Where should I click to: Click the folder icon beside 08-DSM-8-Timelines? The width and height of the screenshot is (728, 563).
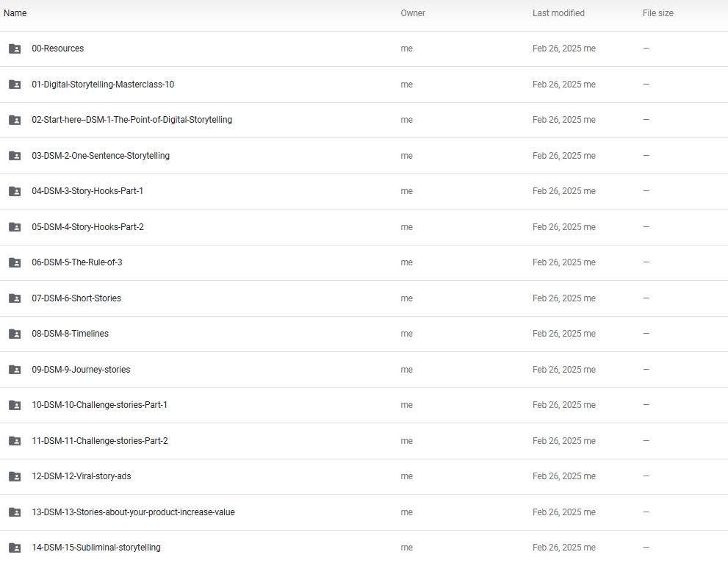point(15,334)
